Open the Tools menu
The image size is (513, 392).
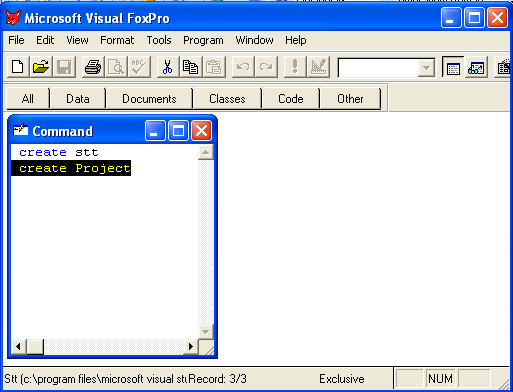(159, 40)
